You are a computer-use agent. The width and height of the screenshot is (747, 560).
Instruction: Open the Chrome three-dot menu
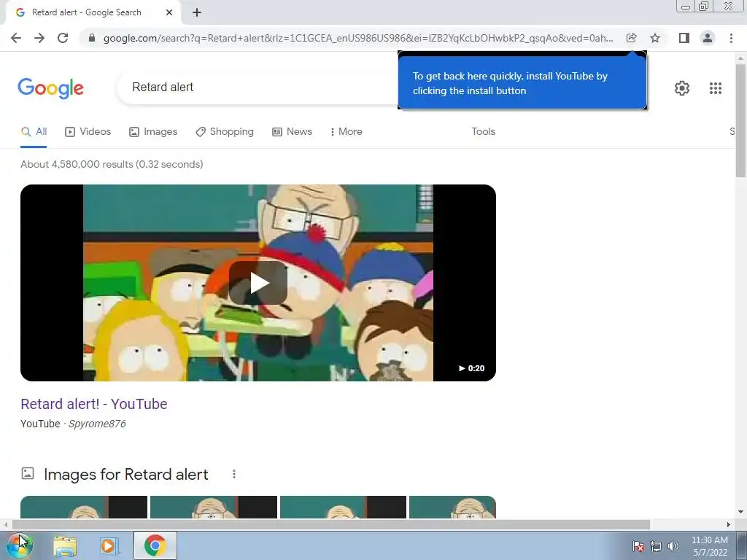pos(731,38)
